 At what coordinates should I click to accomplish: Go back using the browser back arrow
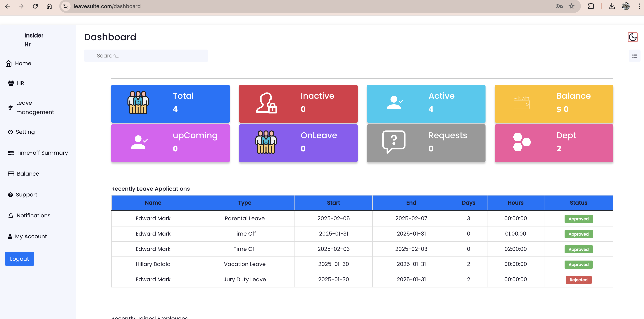point(8,6)
